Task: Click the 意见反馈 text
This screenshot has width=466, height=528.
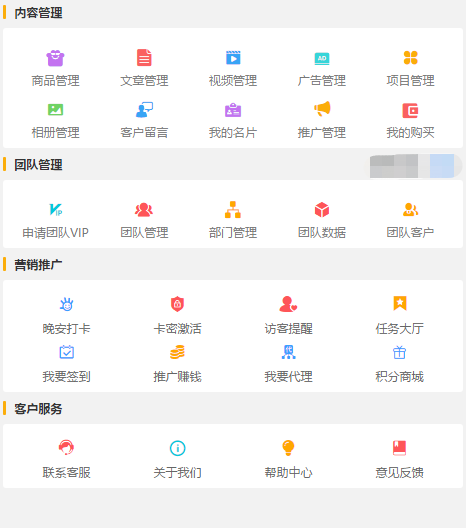Action: [x=400, y=473]
